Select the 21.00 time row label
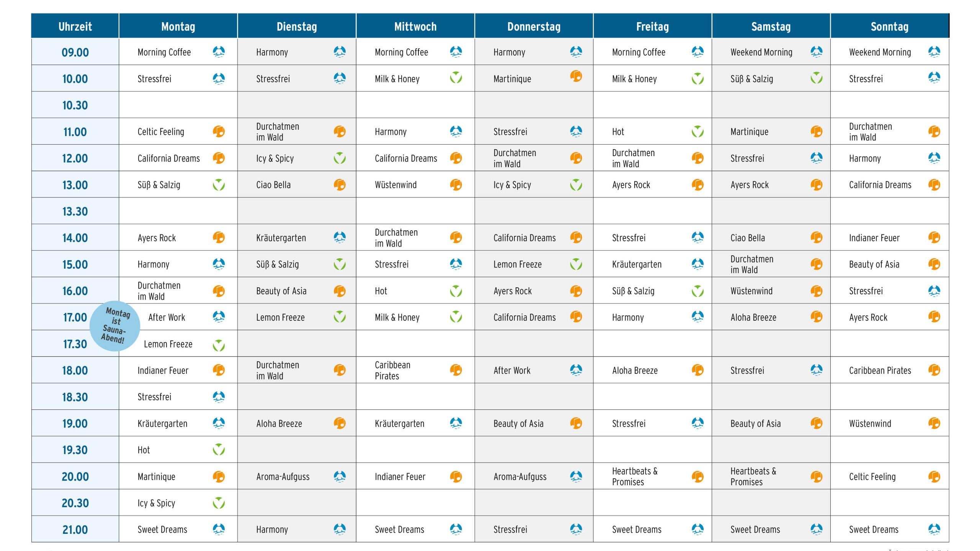The height and width of the screenshot is (551, 980). (75, 530)
